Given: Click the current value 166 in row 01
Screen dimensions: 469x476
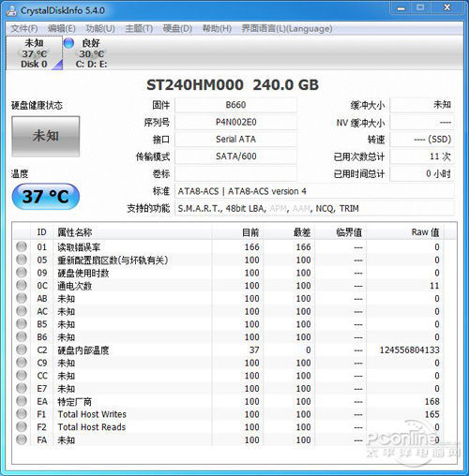Looking at the screenshot, I should [x=251, y=247].
